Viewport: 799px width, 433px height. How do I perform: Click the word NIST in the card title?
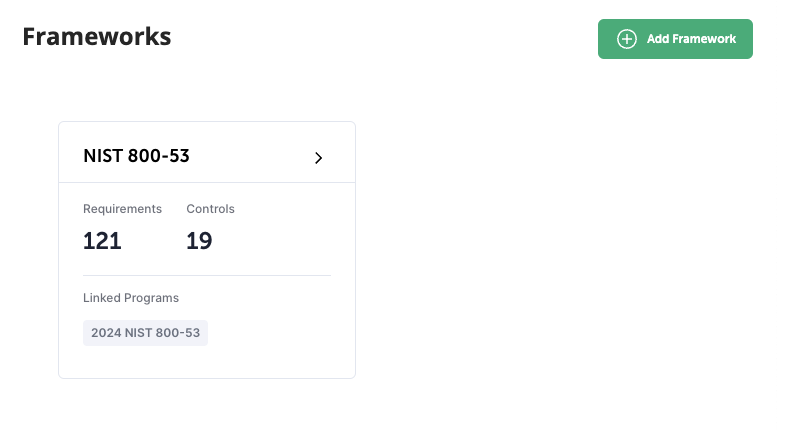pyautogui.click(x=103, y=156)
